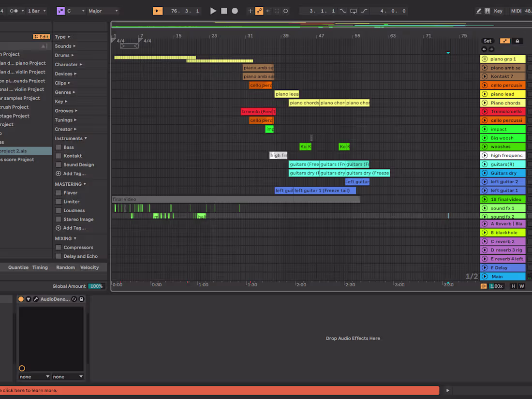Click the Edit tags button

click(42, 37)
